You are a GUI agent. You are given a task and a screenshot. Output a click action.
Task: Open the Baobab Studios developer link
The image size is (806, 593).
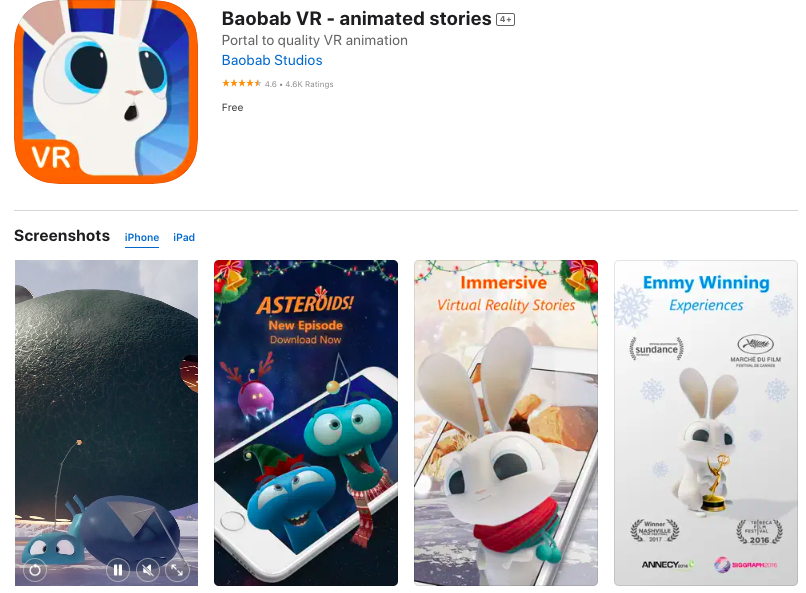[x=272, y=60]
